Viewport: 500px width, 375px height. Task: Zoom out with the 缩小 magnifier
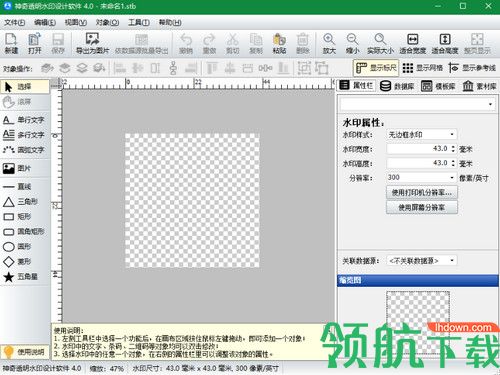tap(352, 43)
